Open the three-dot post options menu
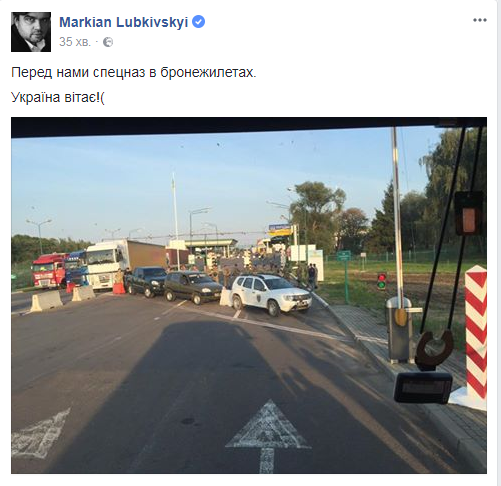 (x=480, y=20)
